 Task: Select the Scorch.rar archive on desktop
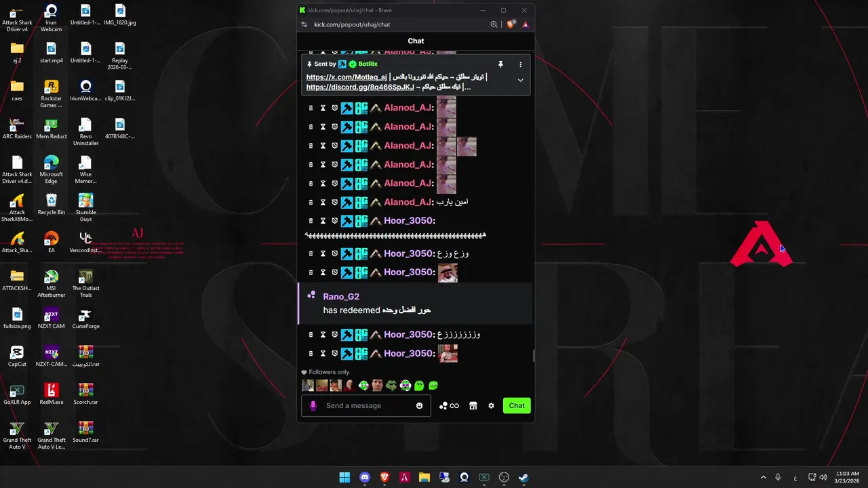click(x=85, y=393)
